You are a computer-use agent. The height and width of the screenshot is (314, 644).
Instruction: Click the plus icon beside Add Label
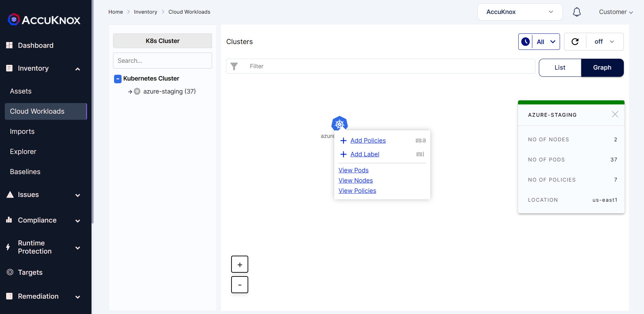(x=344, y=154)
